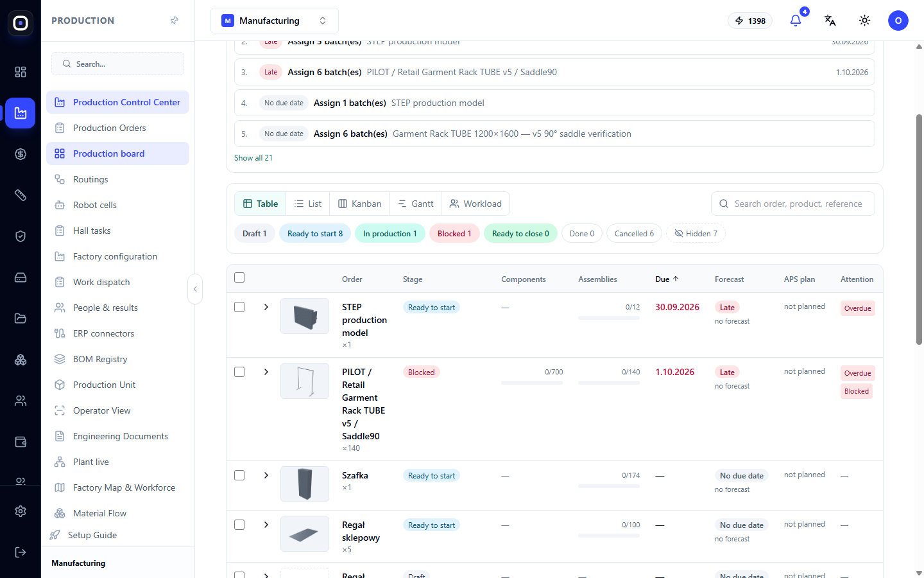Check the Szafka order row checkbox

point(239,475)
